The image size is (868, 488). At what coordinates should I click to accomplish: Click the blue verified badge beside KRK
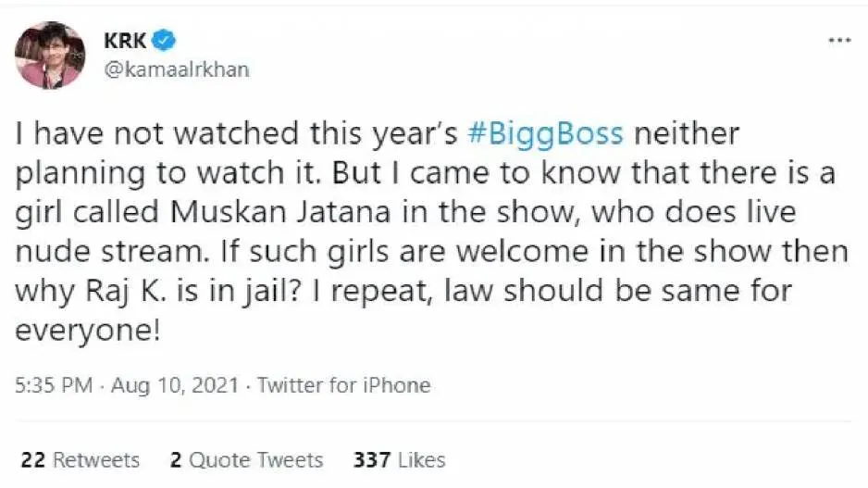point(166,41)
